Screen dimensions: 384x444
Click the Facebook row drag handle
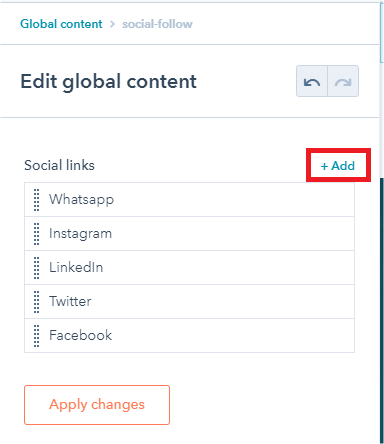pos(37,336)
